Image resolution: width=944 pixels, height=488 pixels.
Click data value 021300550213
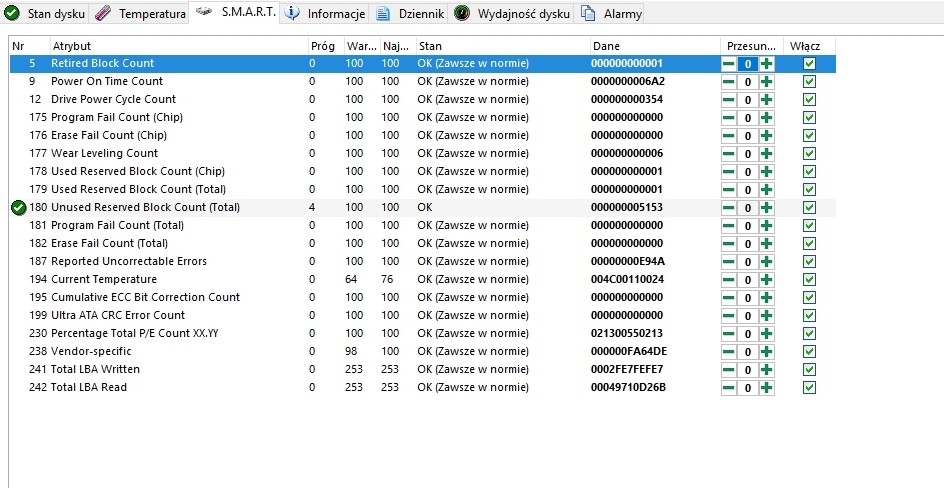point(627,333)
